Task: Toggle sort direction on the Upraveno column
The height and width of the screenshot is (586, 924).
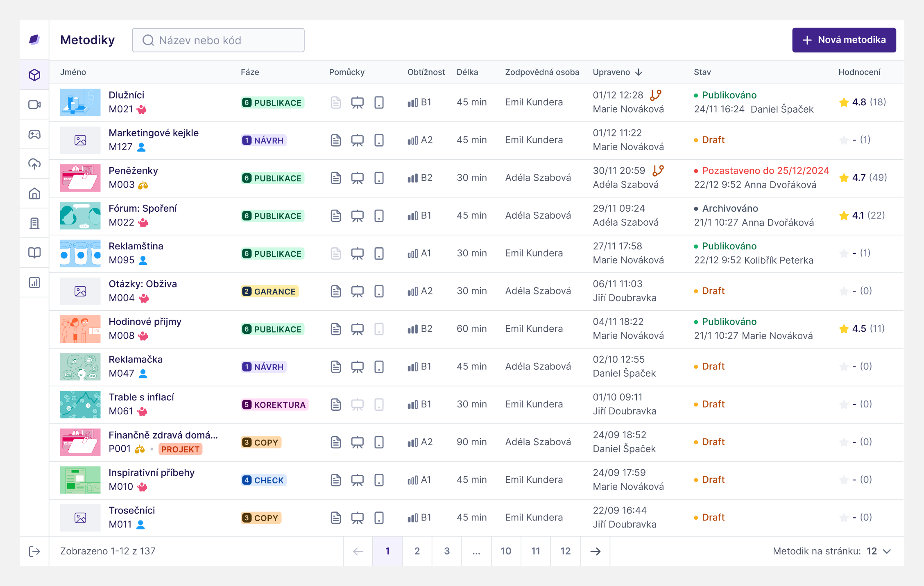Action: pyautogui.click(x=639, y=72)
